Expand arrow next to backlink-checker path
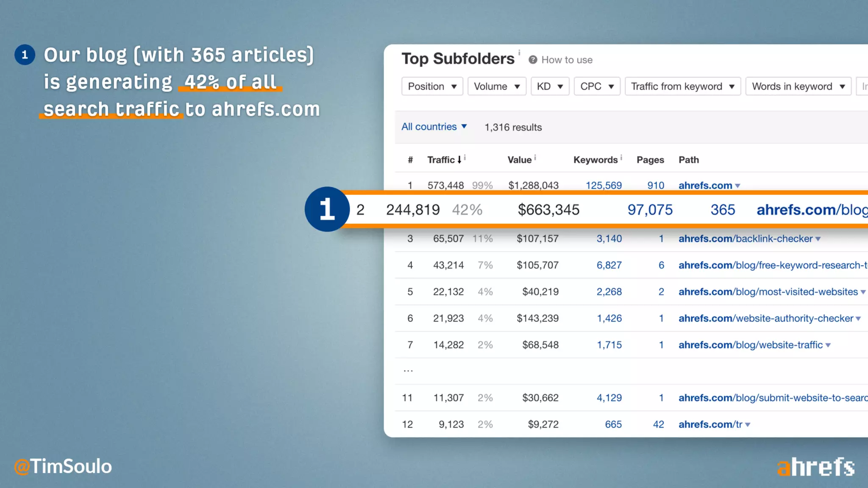Screen dimensions: 868x488 818,239
